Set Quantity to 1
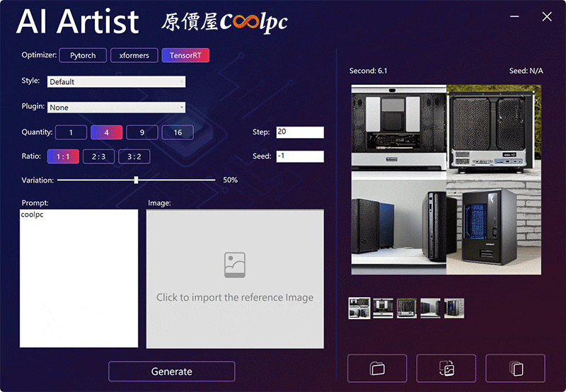This screenshot has height=392, width=566. click(x=71, y=132)
